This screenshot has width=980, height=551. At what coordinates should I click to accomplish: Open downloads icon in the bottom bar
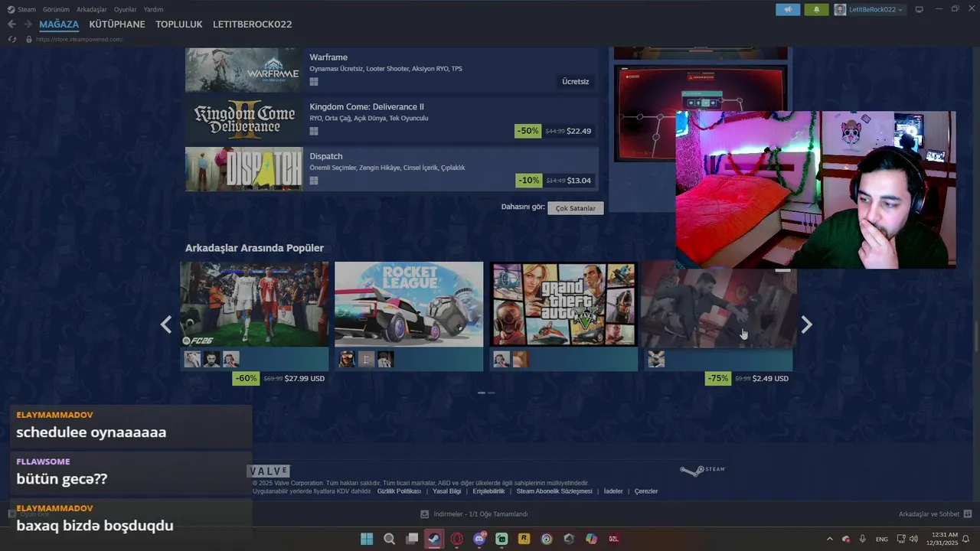click(x=425, y=514)
